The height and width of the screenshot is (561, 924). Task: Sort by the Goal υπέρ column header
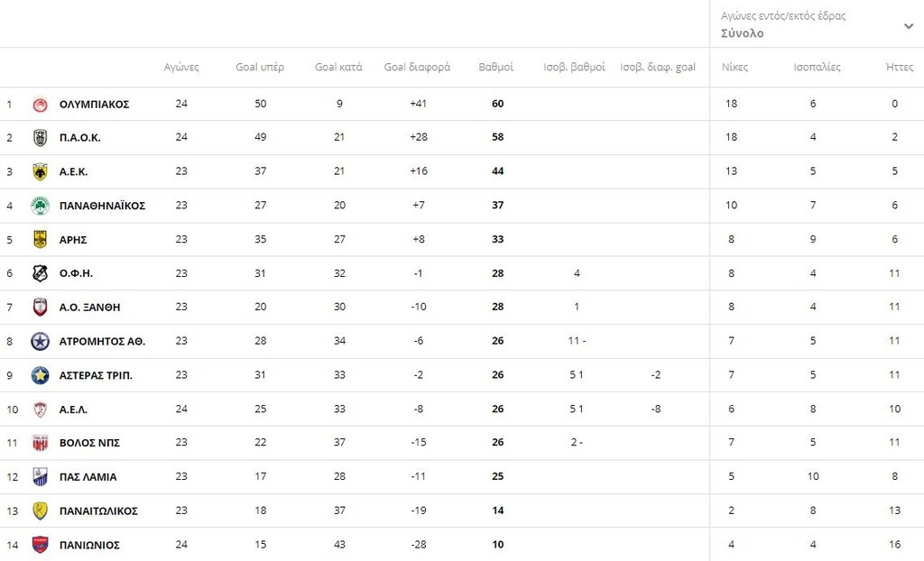click(260, 67)
